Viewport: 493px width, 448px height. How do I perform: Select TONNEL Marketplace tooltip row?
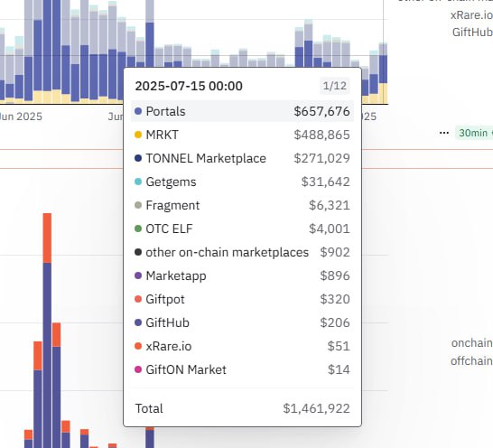242,158
